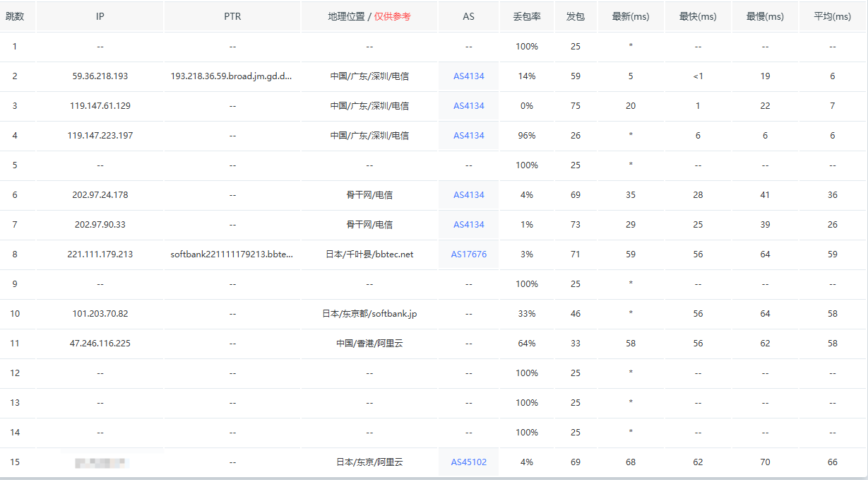868x480 pixels.
Task: Click average value 36 in hop 6
Action: tap(832, 195)
